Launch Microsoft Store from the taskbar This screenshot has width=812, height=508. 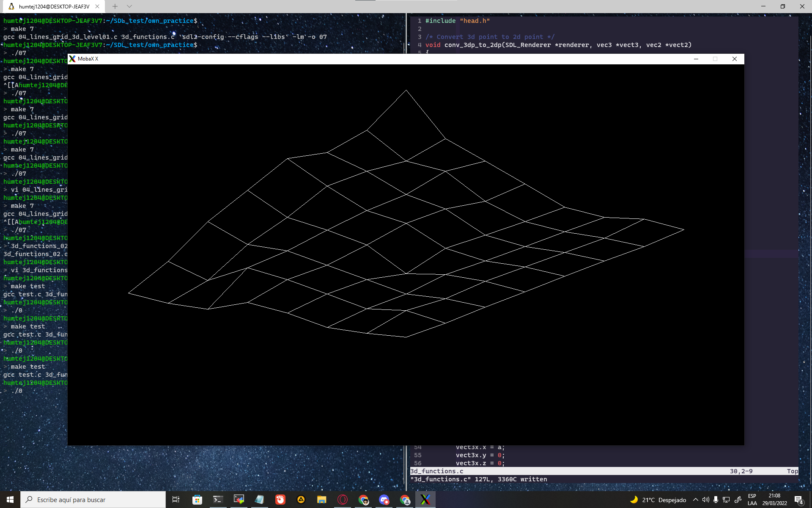[x=197, y=500]
